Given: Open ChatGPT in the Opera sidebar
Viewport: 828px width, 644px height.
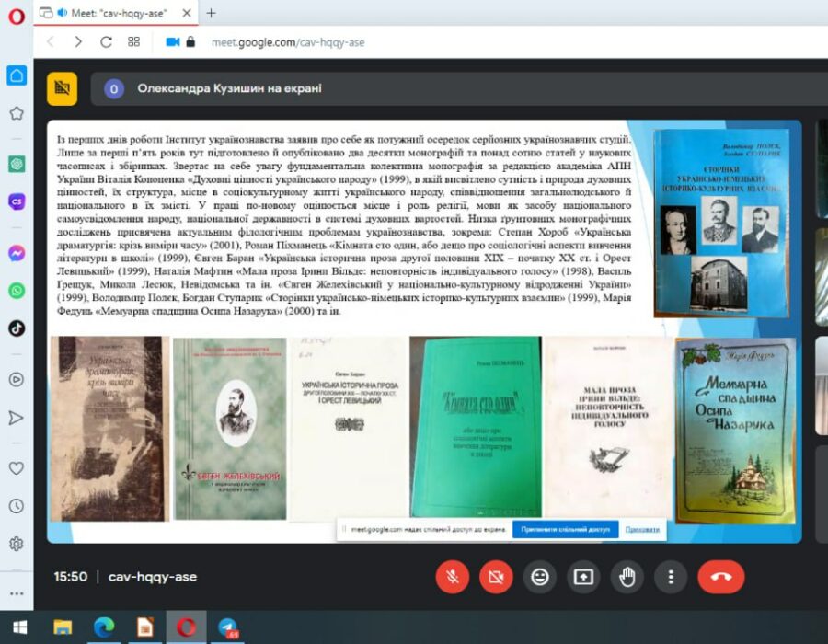Looking at the screenshot, I should [x=17, y=164].
